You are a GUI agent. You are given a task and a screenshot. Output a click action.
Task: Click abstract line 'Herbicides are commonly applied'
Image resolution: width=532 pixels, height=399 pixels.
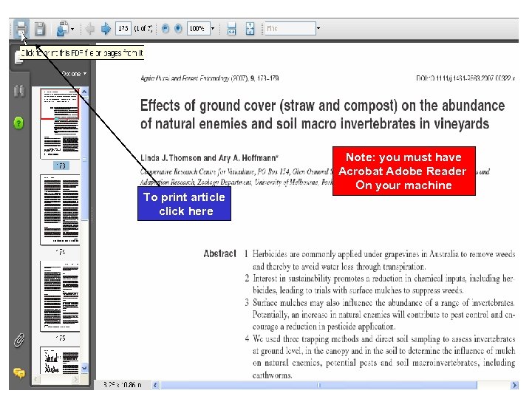coord(383,254)
